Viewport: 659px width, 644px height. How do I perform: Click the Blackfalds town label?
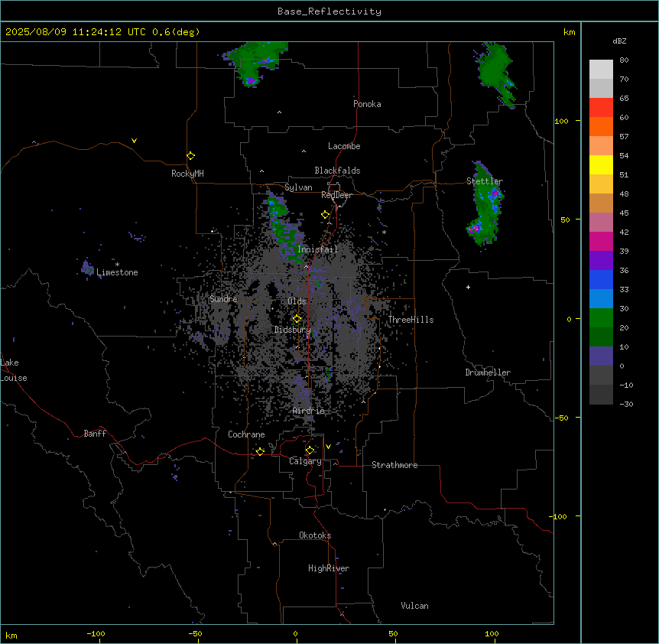[337, 171]
